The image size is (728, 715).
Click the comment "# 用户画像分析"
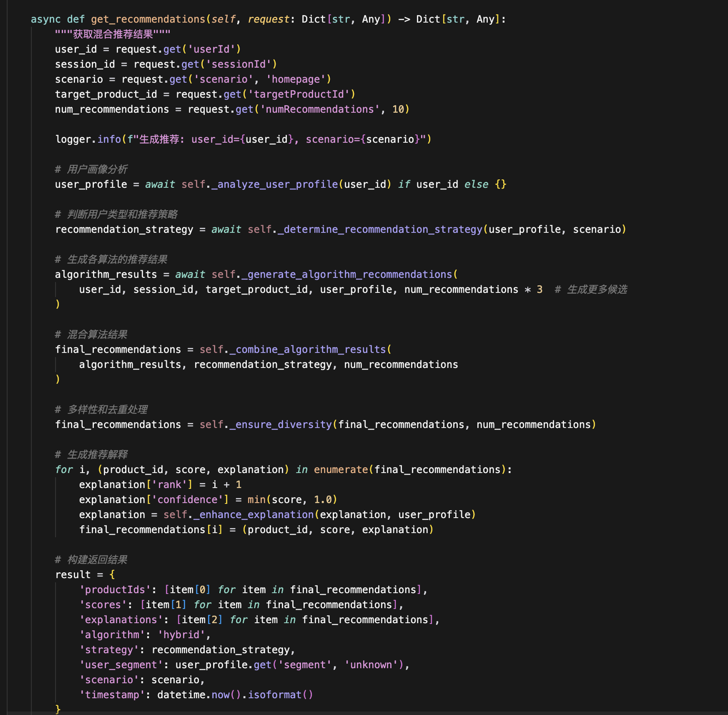point(91,169)
